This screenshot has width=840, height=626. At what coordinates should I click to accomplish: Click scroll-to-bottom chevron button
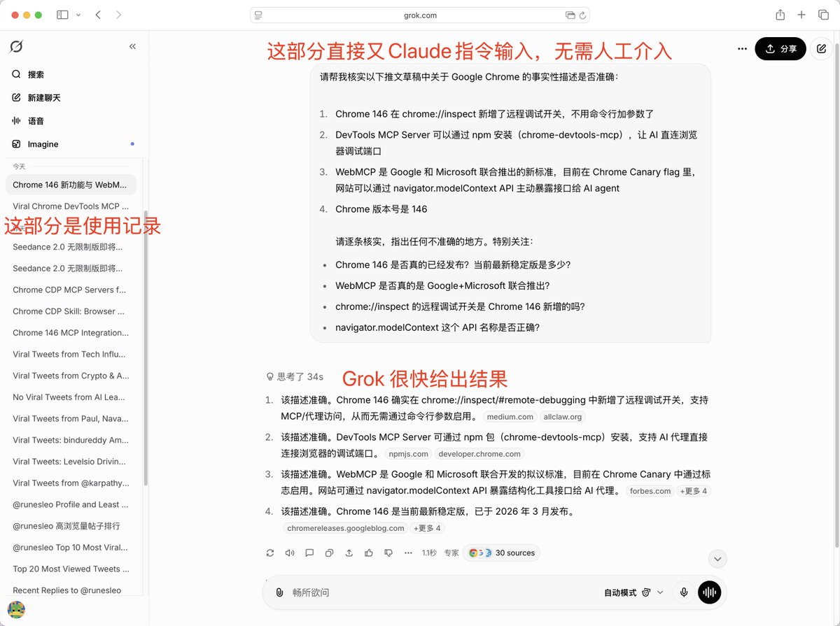tap(717, 559)
